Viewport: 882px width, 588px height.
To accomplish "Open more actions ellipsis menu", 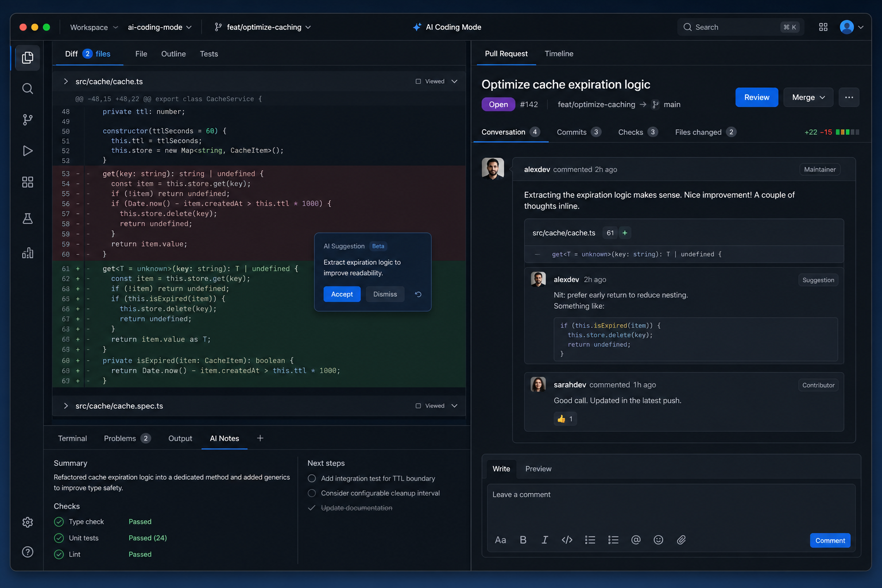I will point(849,97).
